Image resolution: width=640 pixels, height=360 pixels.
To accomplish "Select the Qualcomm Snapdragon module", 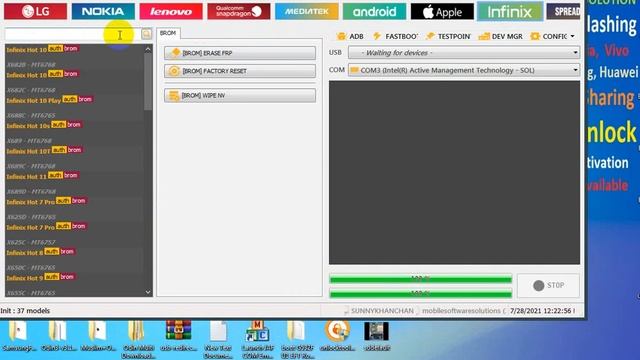I will (x=239, y=11).
